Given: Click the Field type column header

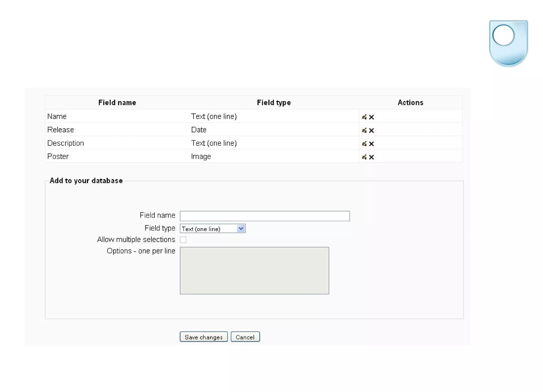Looking at the screenshot, I should (274, 103).
